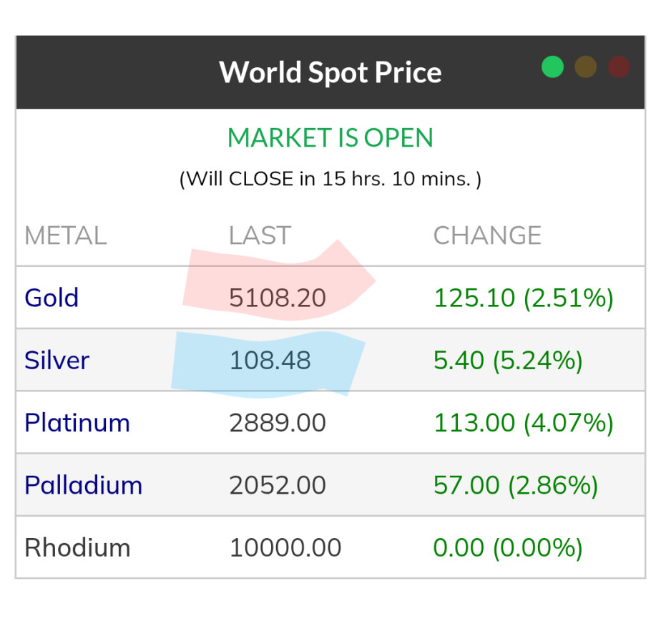Click the amber status dot

pyautogui.click(x=585, y=67)
